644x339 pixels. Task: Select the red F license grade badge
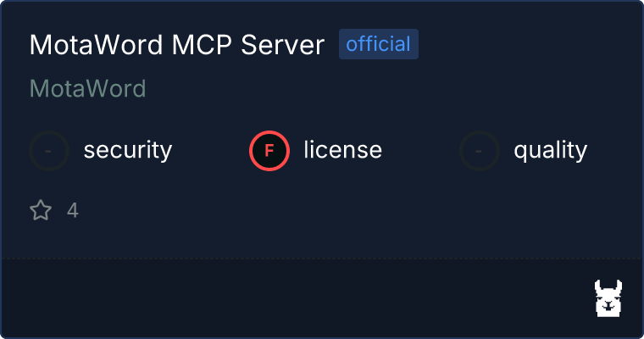click(269, 151)
